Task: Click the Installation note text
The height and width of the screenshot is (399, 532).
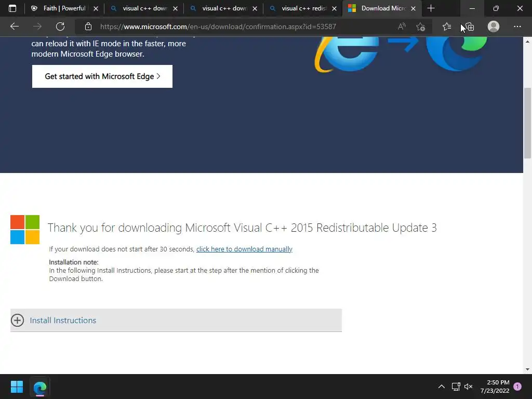Action: coord(74,262)
